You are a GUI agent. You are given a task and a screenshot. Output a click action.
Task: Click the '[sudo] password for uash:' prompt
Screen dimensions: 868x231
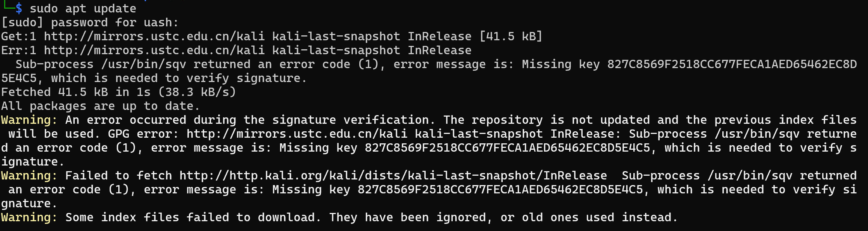click(x=90, y=23)
